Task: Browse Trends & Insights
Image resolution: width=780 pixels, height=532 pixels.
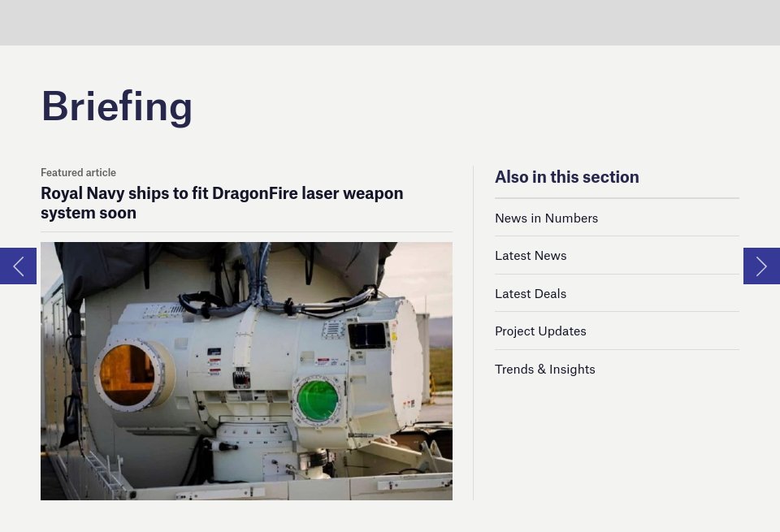Action: coord(544,368)
